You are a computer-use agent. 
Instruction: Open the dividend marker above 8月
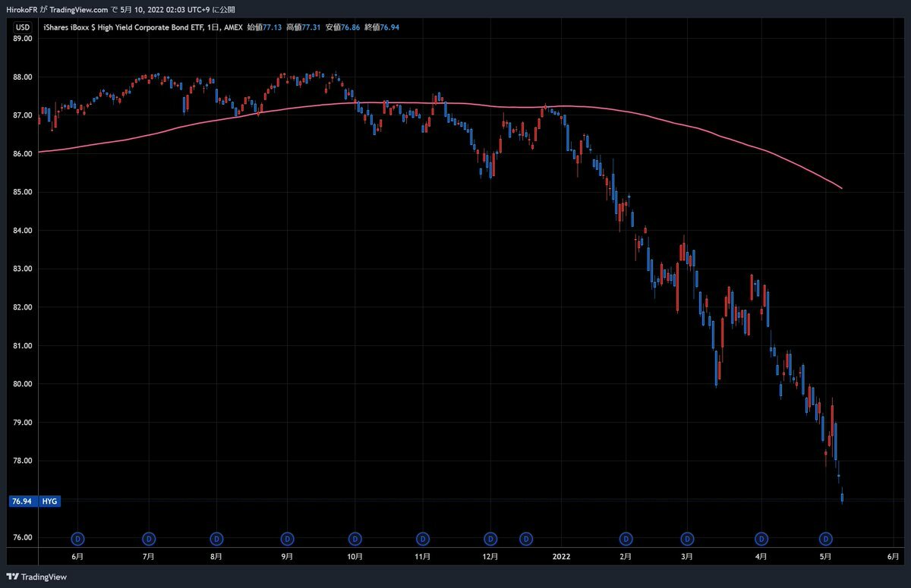[216, 539]
